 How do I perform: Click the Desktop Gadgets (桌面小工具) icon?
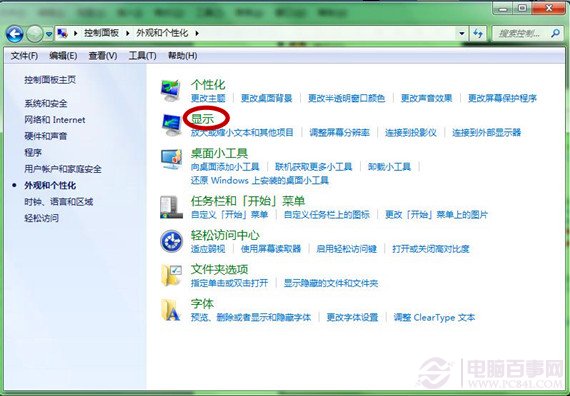pyautogui.click(x=171, y=159)
